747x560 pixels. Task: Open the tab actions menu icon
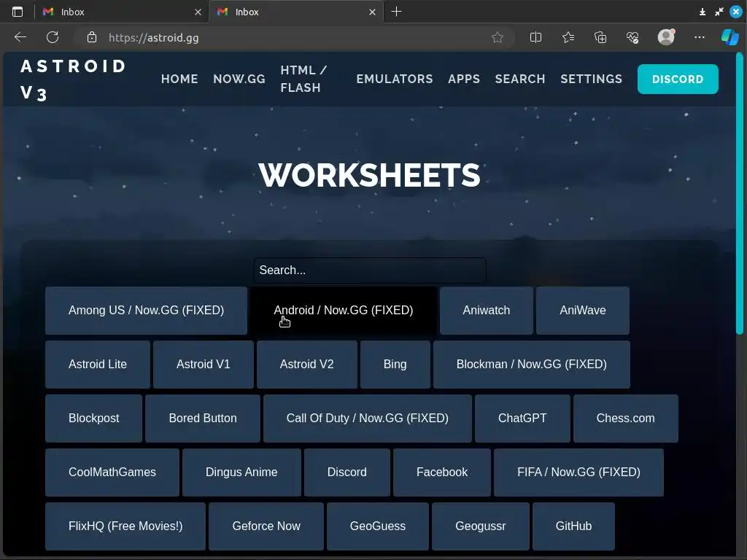pos(18,12)
